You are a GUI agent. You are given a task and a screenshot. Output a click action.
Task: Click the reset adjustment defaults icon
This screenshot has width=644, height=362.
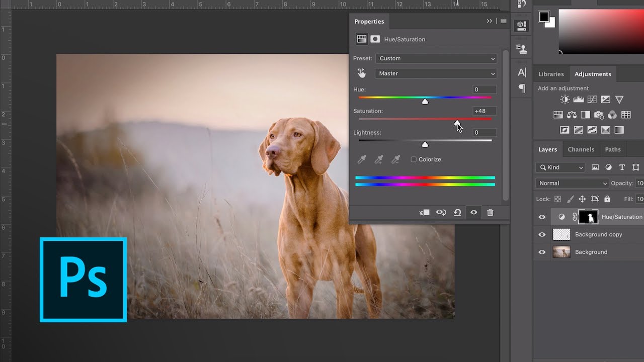(x=457, y=213)
